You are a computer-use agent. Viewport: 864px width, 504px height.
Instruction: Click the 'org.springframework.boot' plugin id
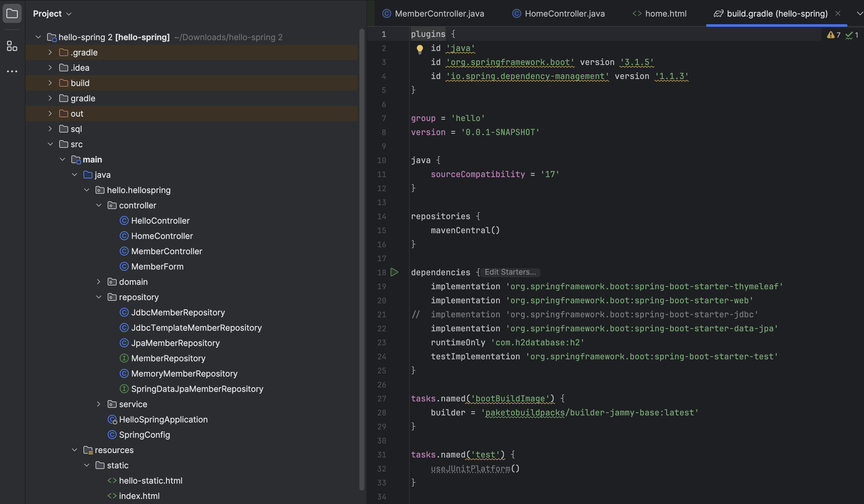[510, 62]
